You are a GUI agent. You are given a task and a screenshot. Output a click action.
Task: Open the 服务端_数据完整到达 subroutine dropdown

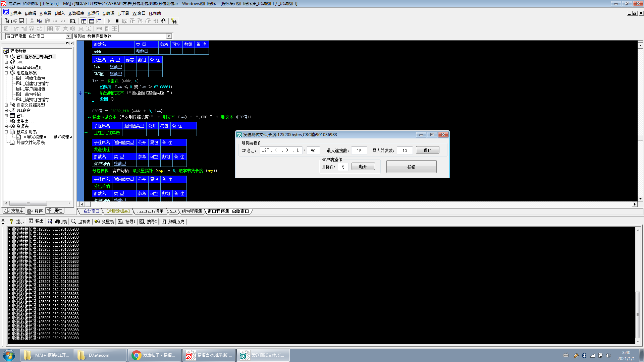(x=169, y=36)
